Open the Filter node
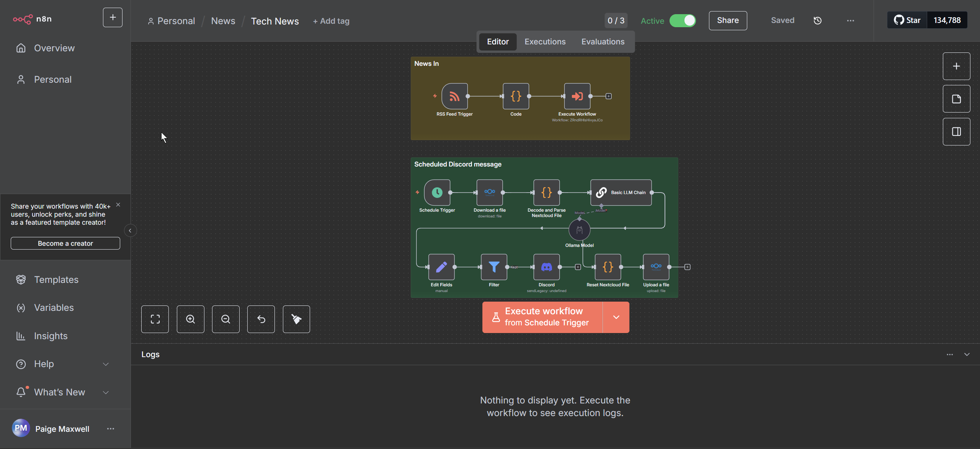The height and width of the screenshot is (449, 980). click(494, 267)
